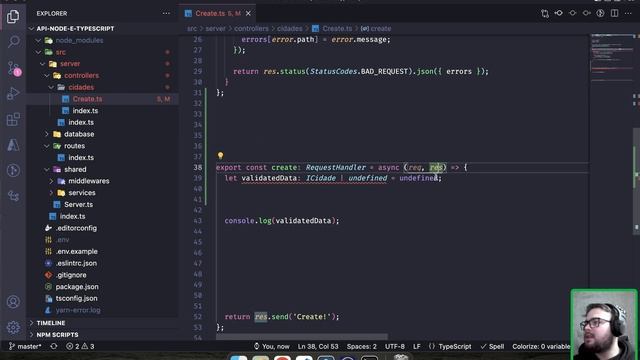Click the synchronize changes icon in status bar

53,347
